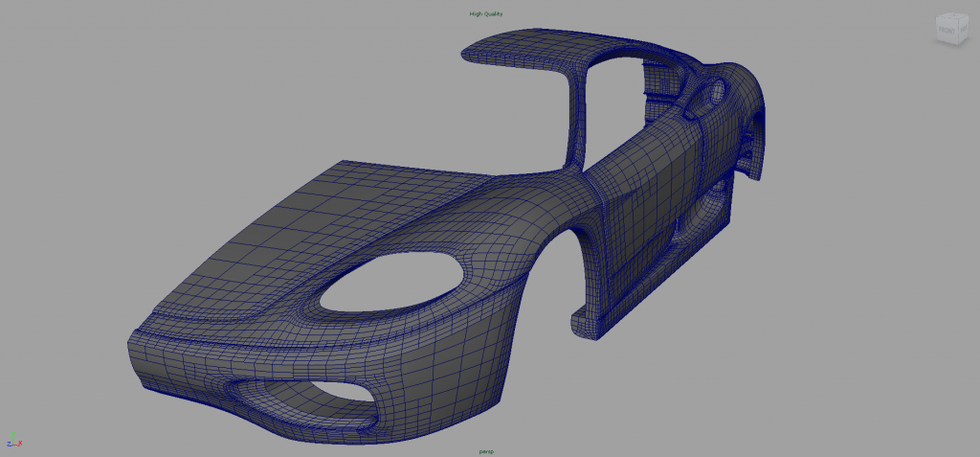Click the FRONT face of the ViewCube
Image resolution: width=980 pixels, height=457 pixels.
click(x=946, y=31)
